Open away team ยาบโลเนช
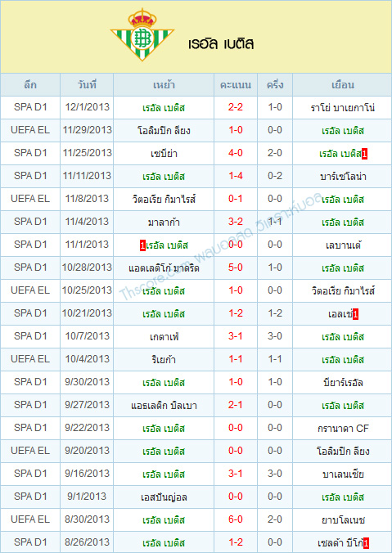 coord(343,519)
